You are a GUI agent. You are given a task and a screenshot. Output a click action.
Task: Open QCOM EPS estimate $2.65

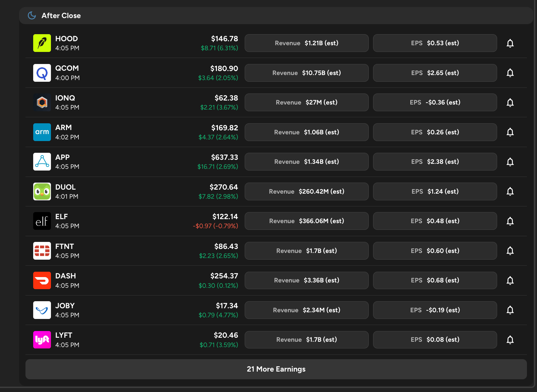[x=435, y=73]
